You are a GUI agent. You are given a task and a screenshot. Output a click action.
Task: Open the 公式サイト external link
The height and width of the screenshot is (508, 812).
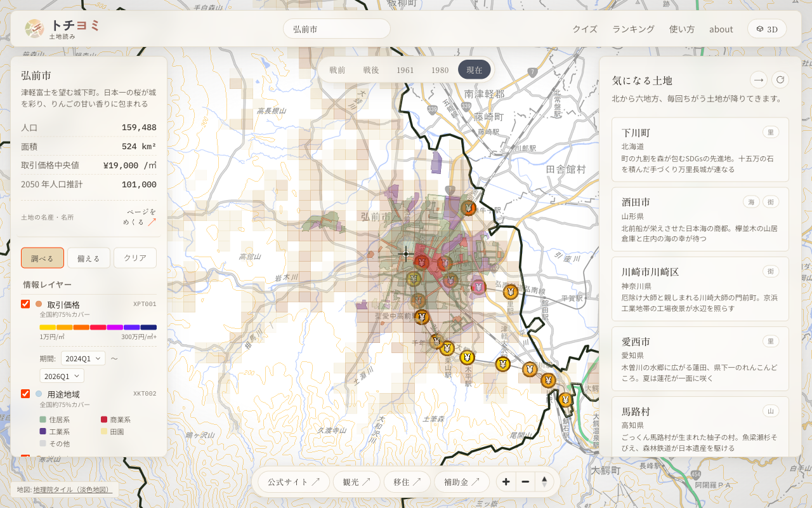point(294,482)
